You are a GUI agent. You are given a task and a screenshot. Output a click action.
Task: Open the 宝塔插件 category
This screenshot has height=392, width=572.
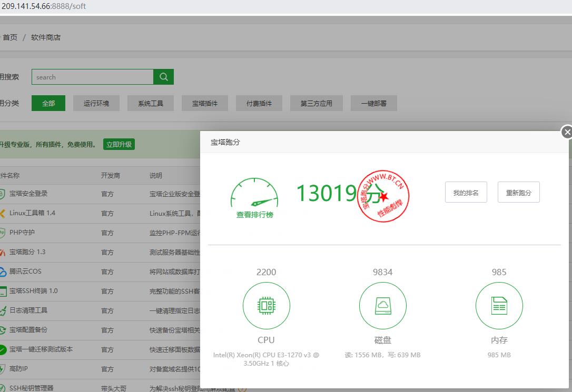(x=205, y=103)
